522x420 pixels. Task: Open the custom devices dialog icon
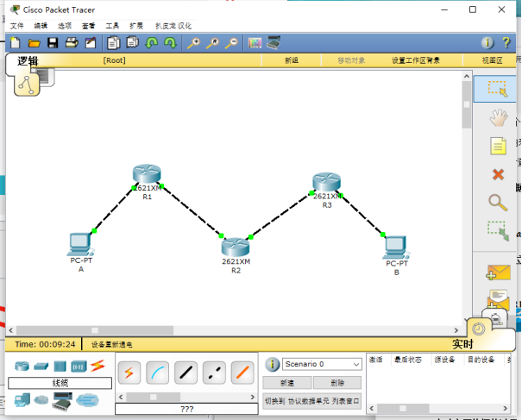tap(274, 42)
